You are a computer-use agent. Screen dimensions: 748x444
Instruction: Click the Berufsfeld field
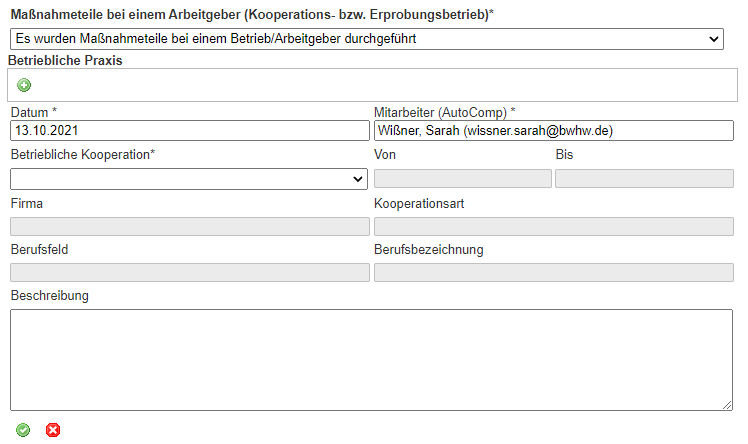tap(189, 273)
